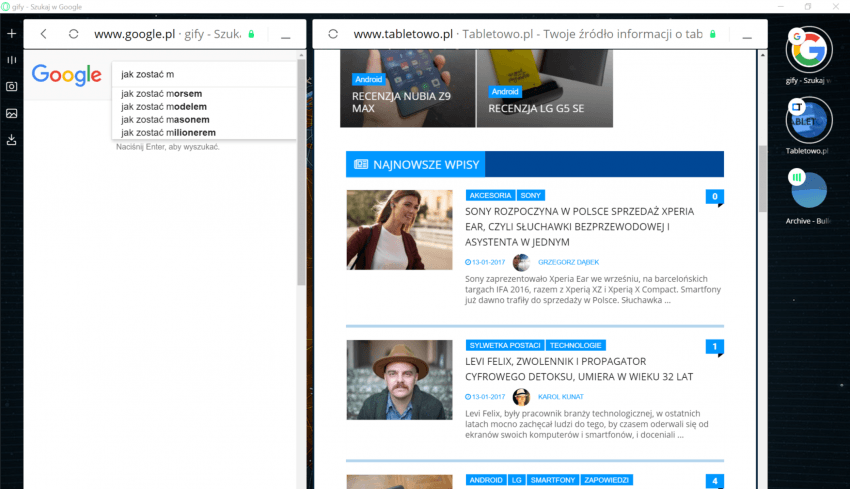850x489 pixels.
Task: Click the SONY category tag
Action: 531,195
